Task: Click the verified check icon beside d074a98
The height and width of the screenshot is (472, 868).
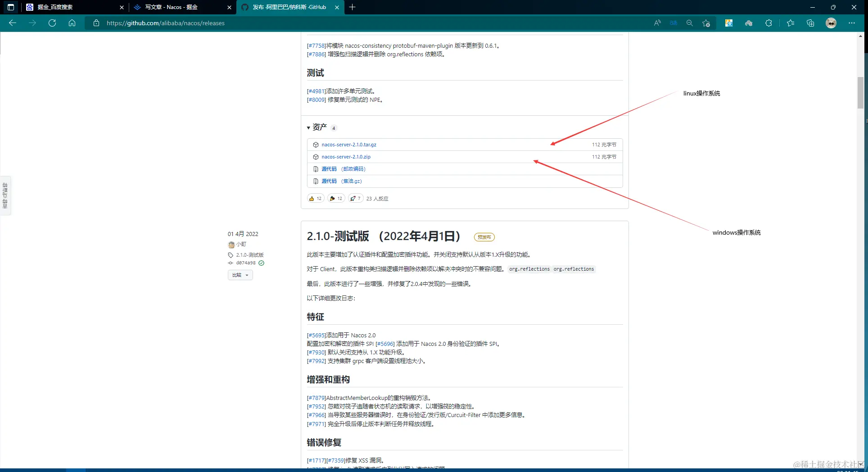Action: click(262, 263)
